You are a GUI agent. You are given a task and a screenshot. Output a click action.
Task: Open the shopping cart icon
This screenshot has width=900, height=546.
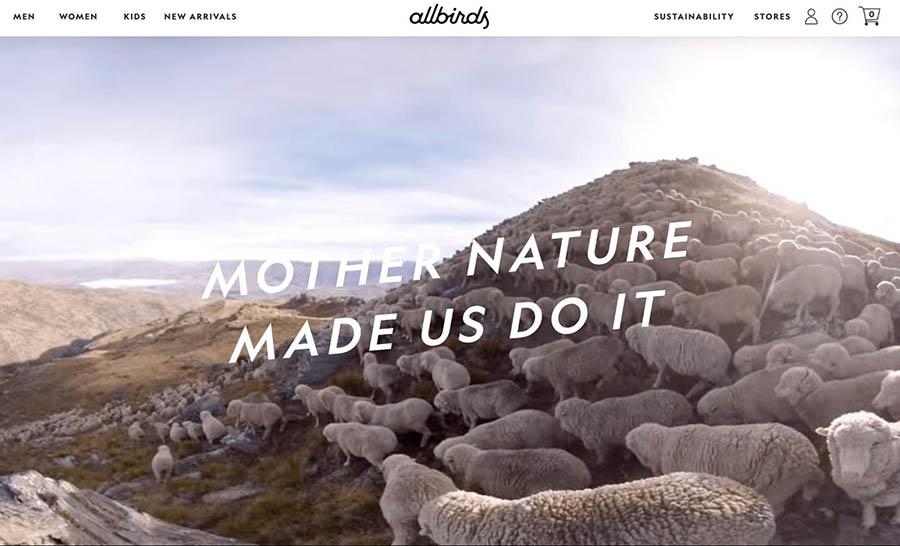869,16
